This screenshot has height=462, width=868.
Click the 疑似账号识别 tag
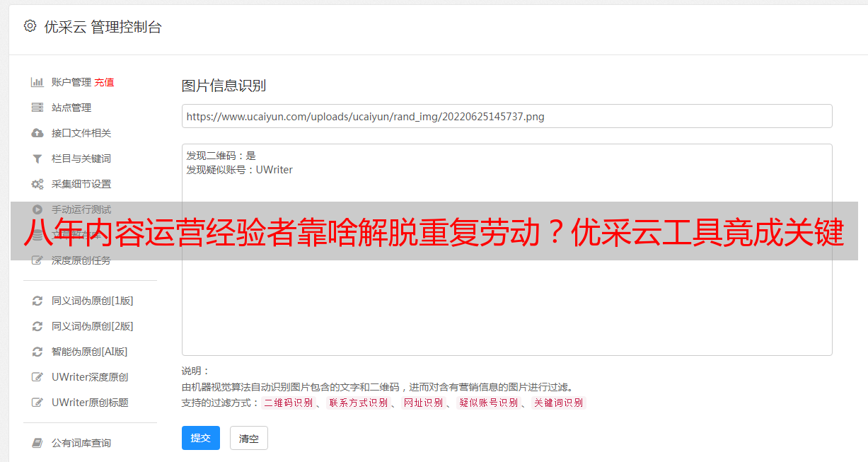(489, 403)
